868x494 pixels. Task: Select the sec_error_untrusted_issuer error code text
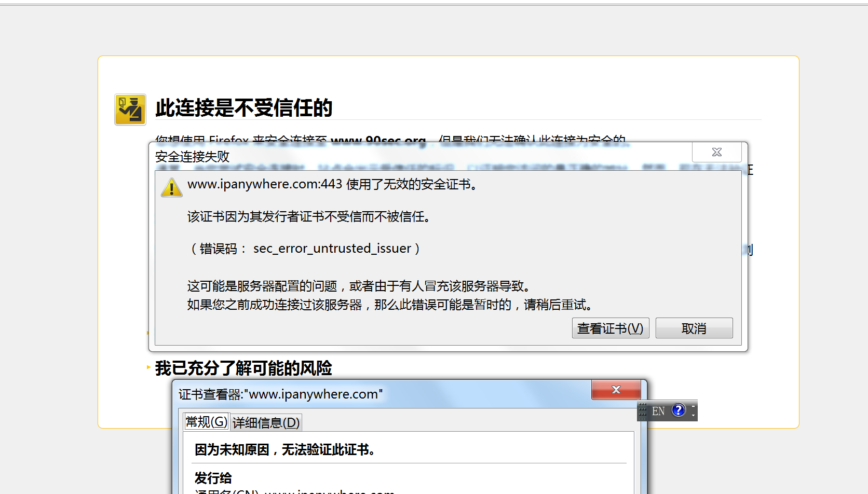(x=332, y=249)
